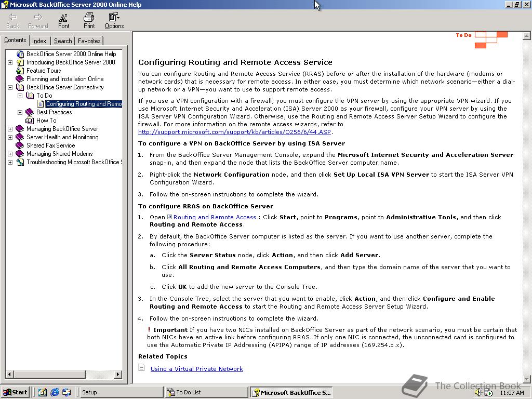
Task: Click the open book icon for BackOffice Server Connectivity
Action: tap(20, 87)
